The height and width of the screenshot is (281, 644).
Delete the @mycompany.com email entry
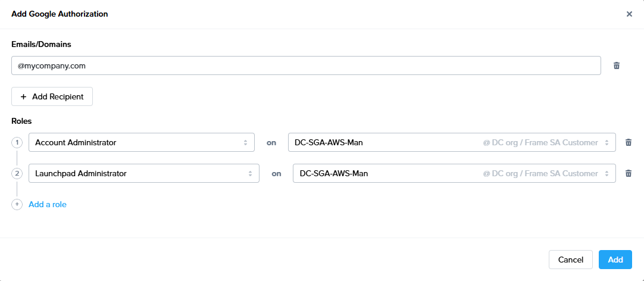pos(617,65)
